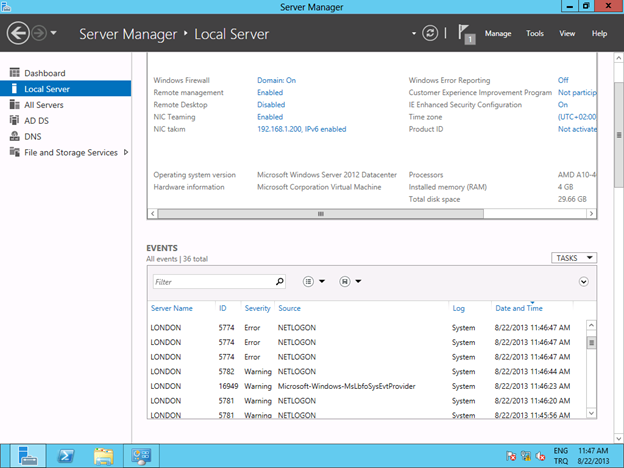
Task: Select the Warning event at 11:46:20 AM
Action: tap(366, 401)
